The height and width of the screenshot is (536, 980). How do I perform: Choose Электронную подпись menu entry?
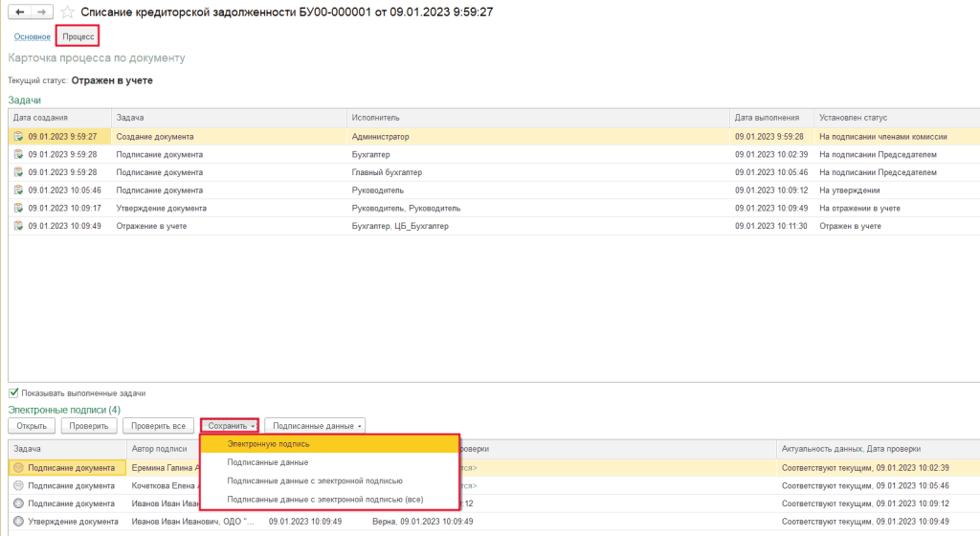(330, 443)
